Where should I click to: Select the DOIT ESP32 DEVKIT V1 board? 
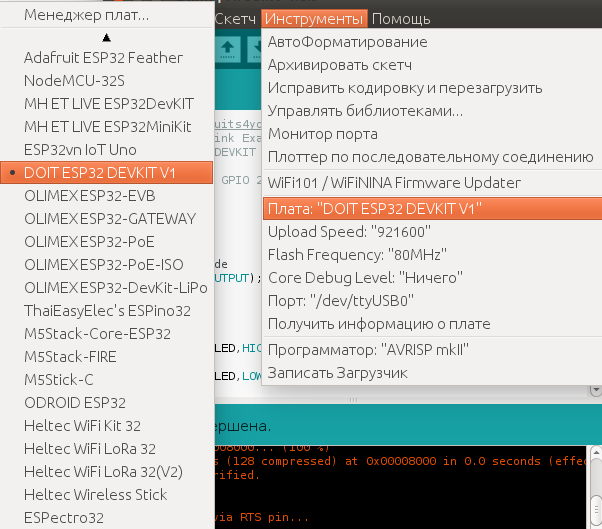point(100,173)
